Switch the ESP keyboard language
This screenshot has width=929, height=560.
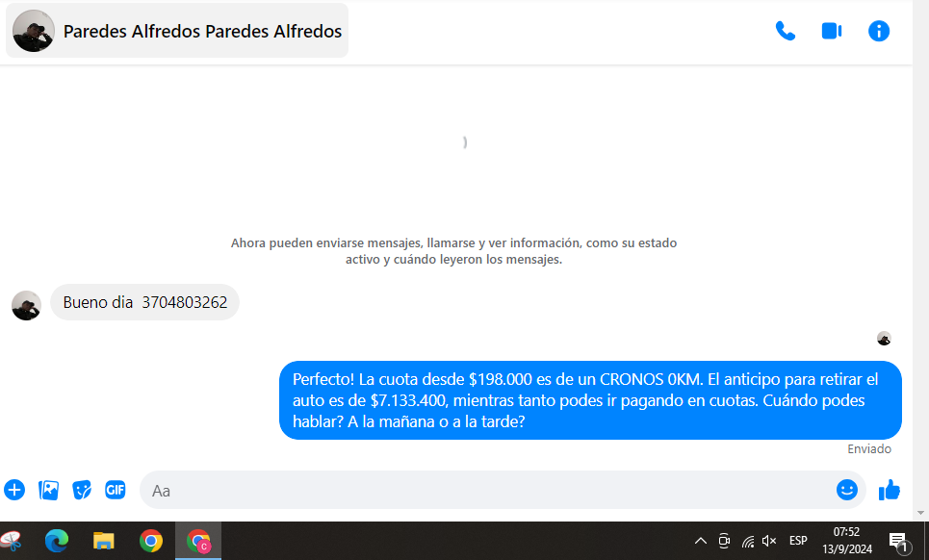(798, 541)
